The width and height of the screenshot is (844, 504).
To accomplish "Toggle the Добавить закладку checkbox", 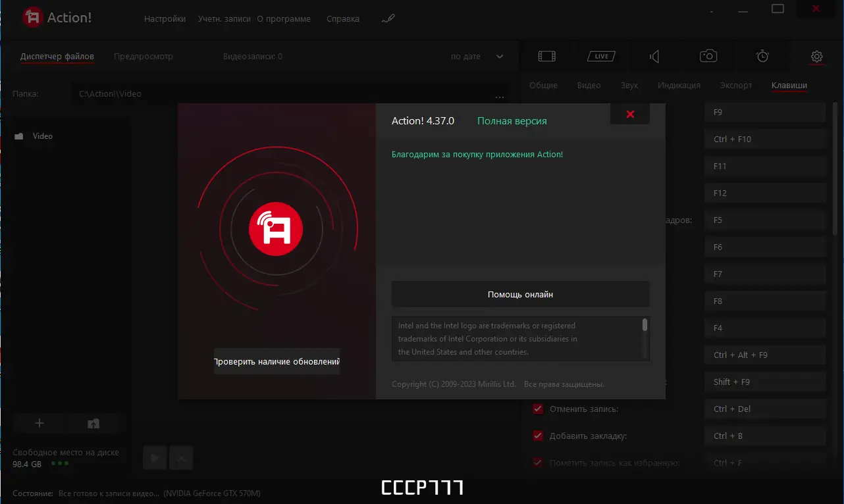I will (539, 436).
